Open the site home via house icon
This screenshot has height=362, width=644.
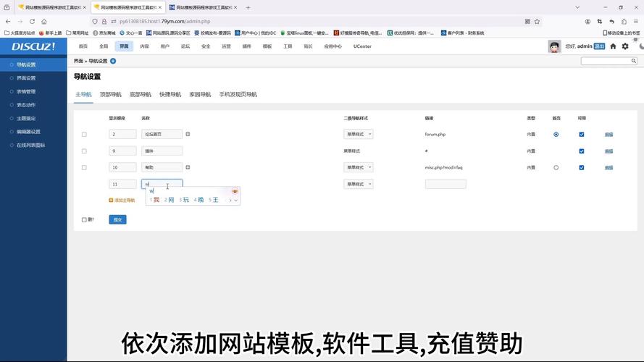point(613,46)
